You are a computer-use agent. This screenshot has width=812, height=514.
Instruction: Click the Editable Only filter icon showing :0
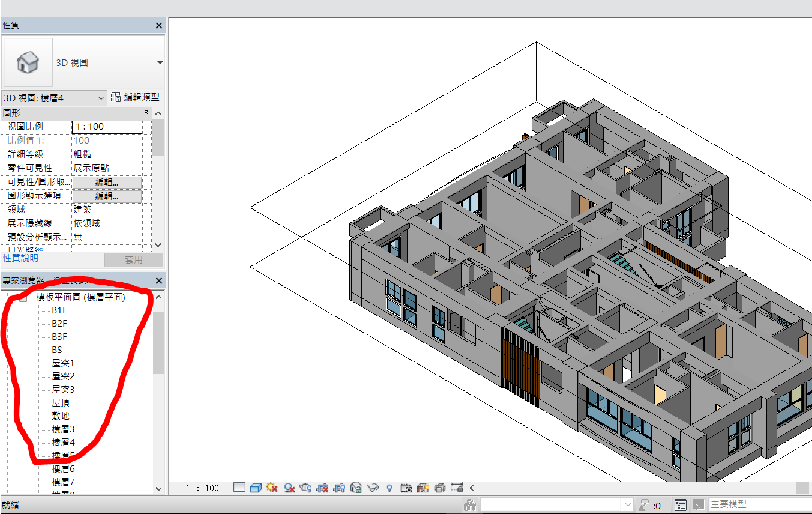[x=651, y=505]
